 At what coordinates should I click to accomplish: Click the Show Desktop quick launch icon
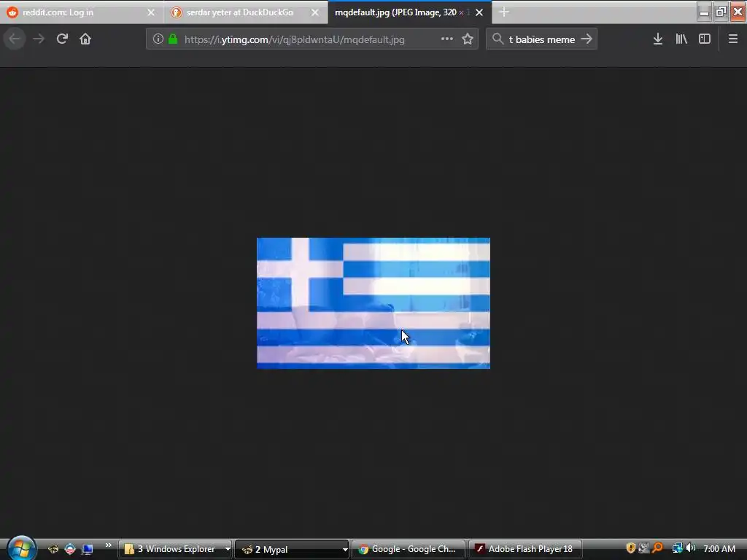88,549
